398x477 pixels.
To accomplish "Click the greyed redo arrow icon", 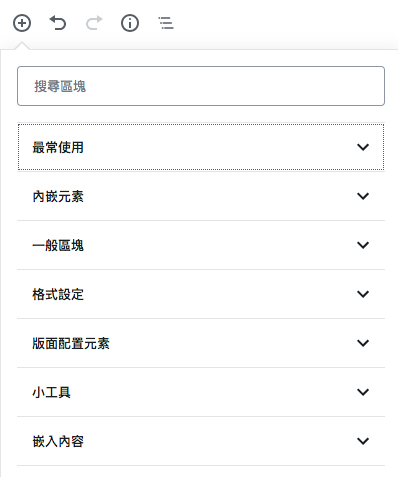I will pyautogui.click(x=94, y=23).
